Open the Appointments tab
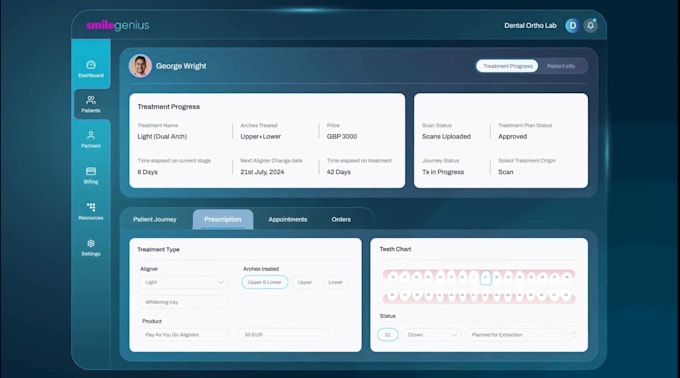 pyautogui.click(x=288, y=219)
